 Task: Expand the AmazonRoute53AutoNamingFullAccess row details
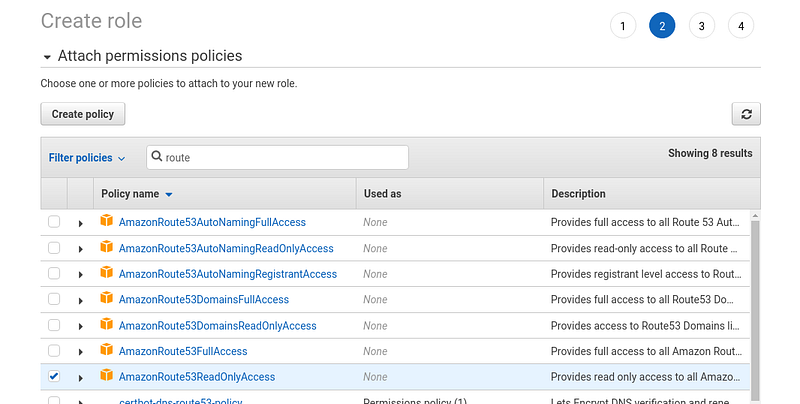(81, 223)
